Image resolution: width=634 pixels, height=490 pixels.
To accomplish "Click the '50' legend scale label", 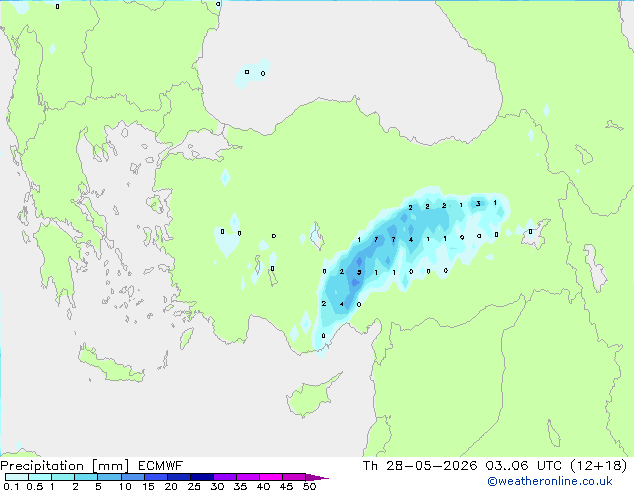I will click(310, 486).
